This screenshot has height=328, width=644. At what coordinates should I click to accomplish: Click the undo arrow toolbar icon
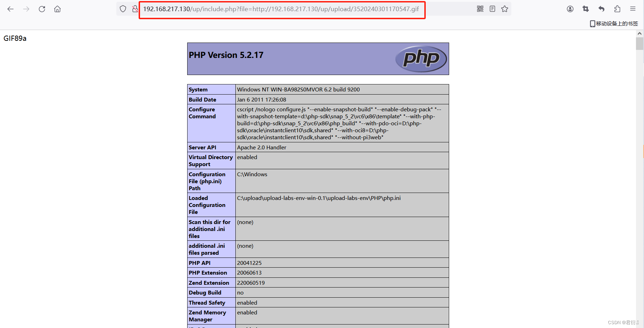coord(601,9)
